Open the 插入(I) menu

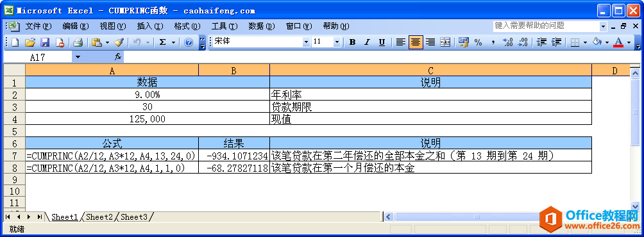[150, 26]
